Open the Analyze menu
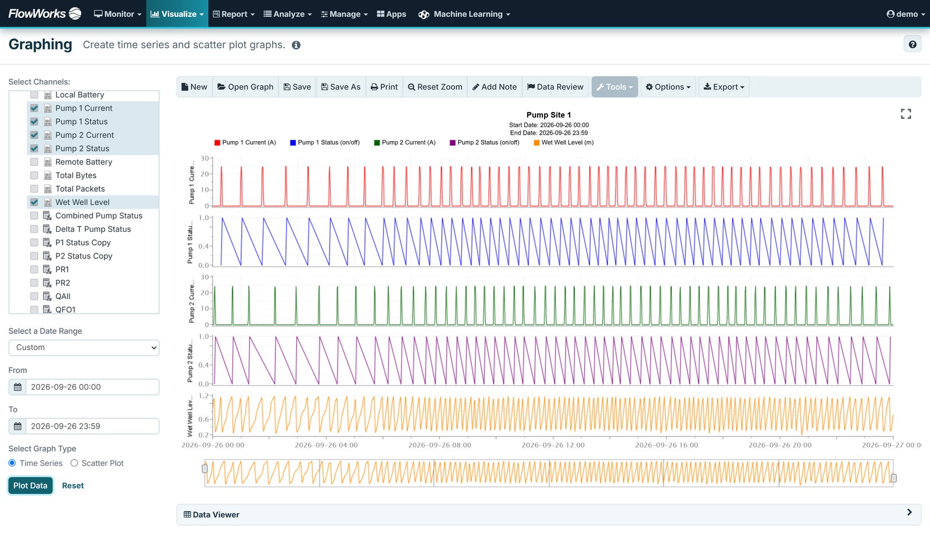 pyautogui.click(x=288, y=14)
